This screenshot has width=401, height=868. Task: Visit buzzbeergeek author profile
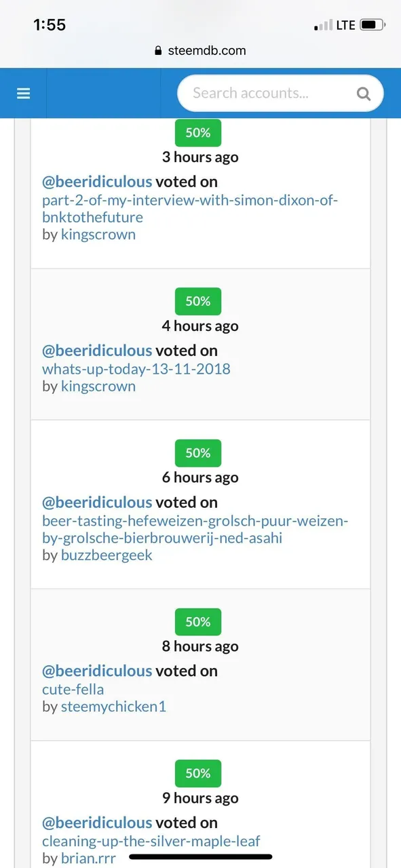point(107,555)
